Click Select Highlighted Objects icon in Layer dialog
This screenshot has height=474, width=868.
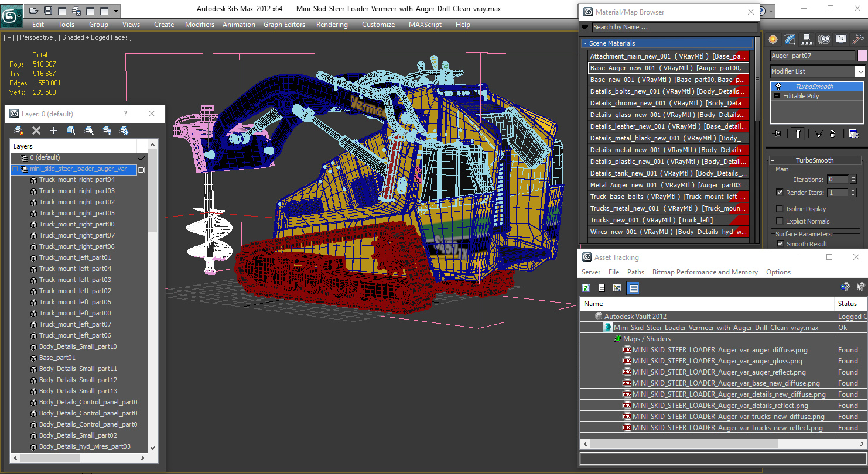click(x=71, y=130)
